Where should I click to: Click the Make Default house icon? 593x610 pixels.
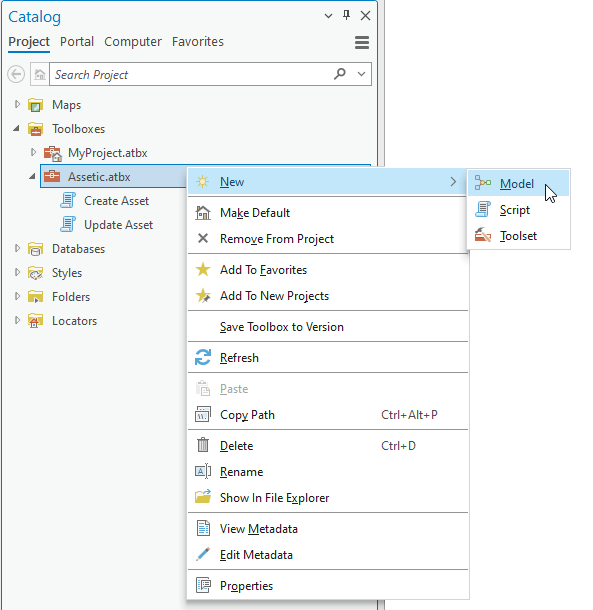[203, 213]
